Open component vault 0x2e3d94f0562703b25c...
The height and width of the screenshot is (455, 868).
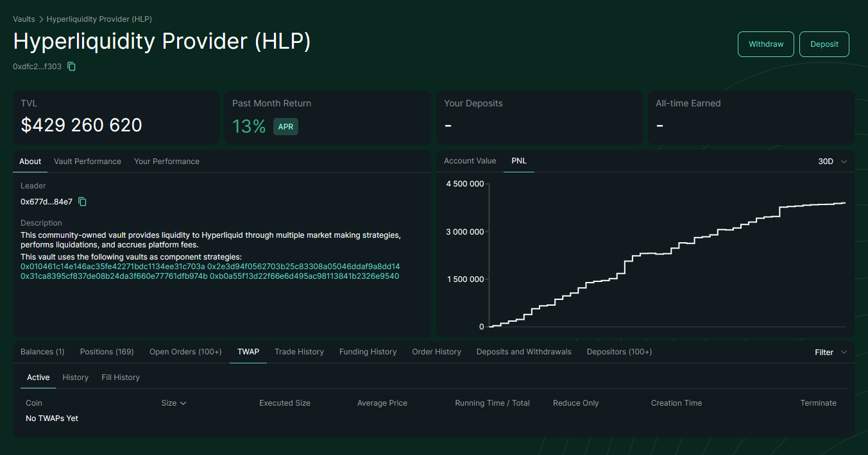(x=303, y=266)
